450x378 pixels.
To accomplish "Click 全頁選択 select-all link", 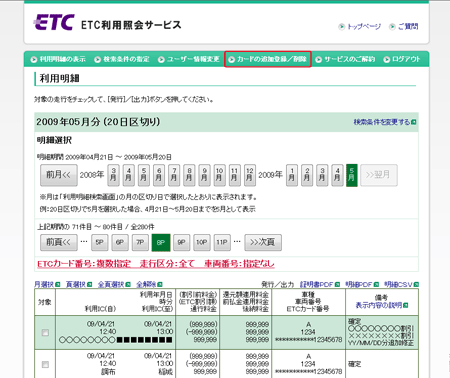I will 114,284.
